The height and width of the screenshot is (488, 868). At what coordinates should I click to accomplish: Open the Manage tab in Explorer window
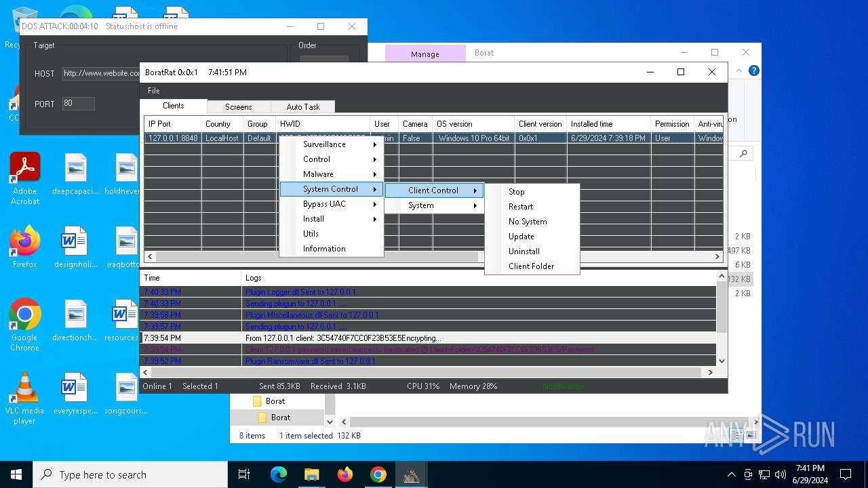425,54
